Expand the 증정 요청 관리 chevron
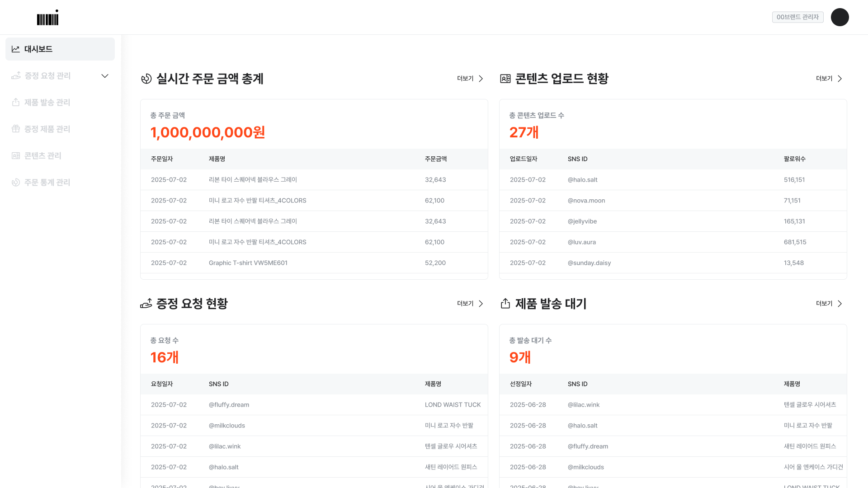 coord(105,76)
